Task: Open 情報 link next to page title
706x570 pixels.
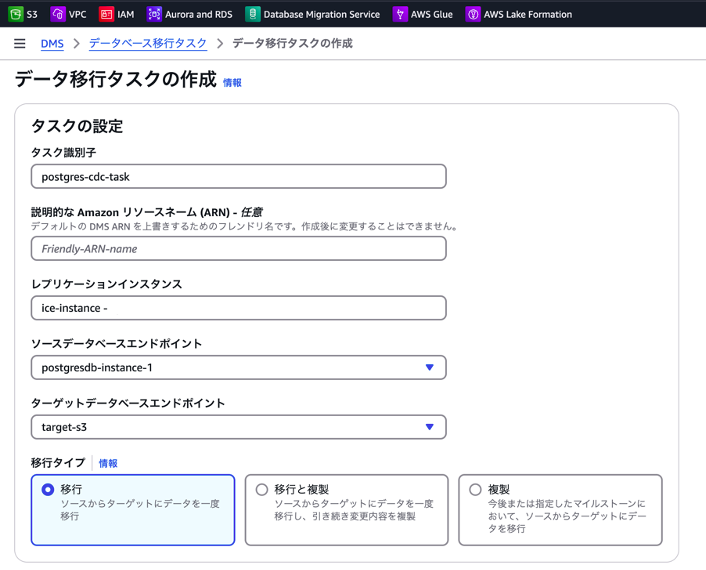Action: point(232,82)
